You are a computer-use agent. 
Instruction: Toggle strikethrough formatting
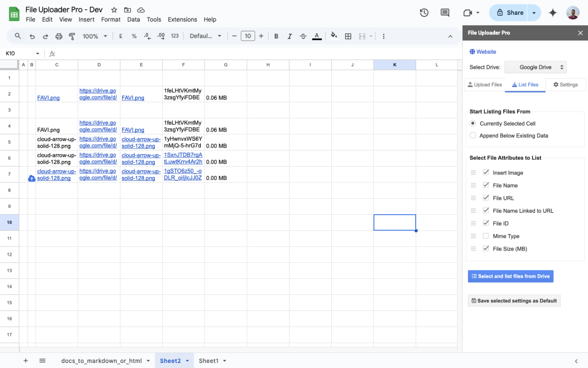tap(303, 36)
